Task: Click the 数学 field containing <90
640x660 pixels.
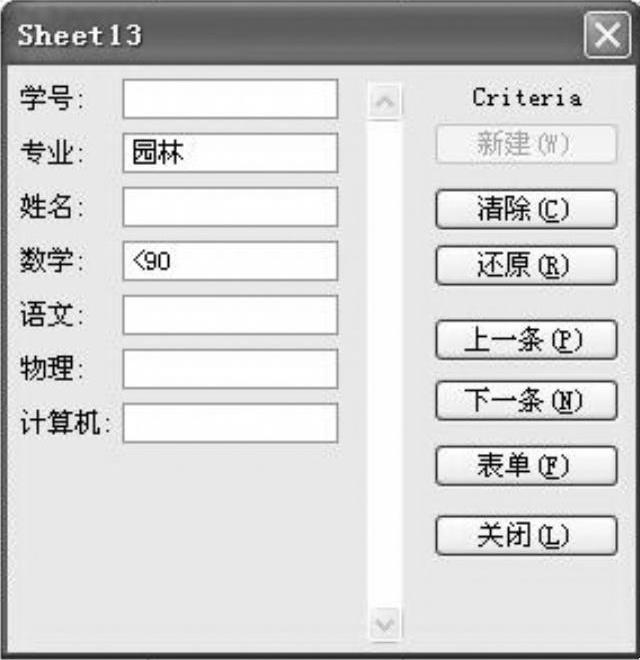Action: pos(230,261)
